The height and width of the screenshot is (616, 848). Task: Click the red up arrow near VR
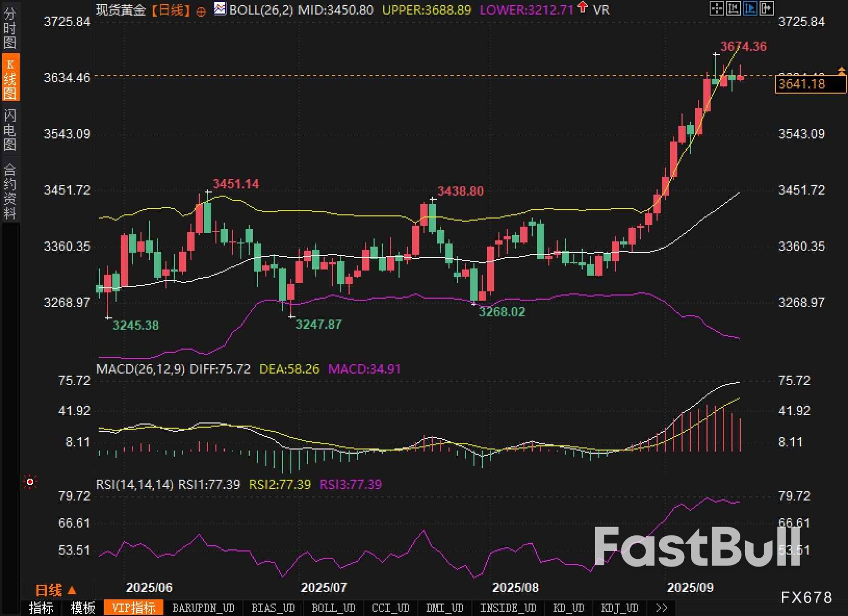tap(583, 7)
